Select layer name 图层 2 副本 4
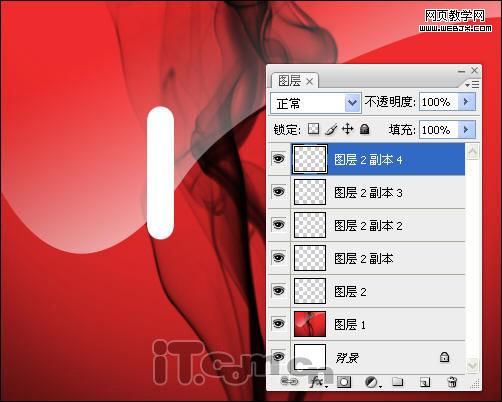Viewport: 502px width, 402px height. point(368,160)
